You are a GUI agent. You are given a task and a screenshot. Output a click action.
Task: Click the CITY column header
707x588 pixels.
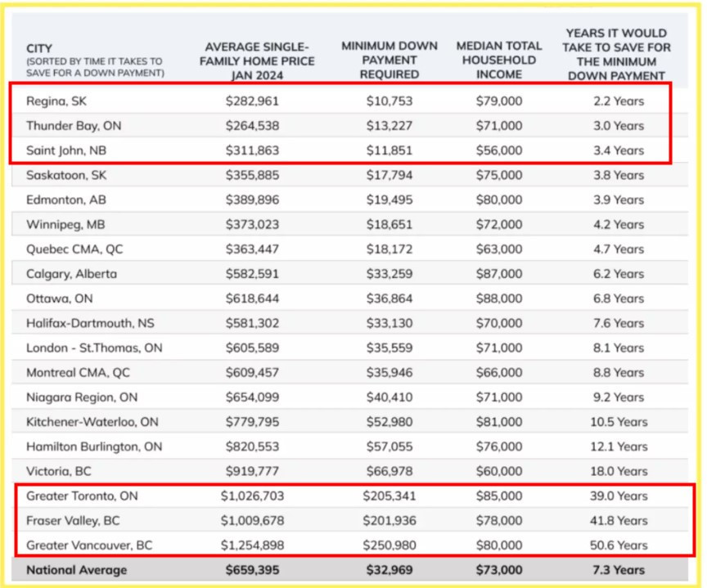coord(39,48)
